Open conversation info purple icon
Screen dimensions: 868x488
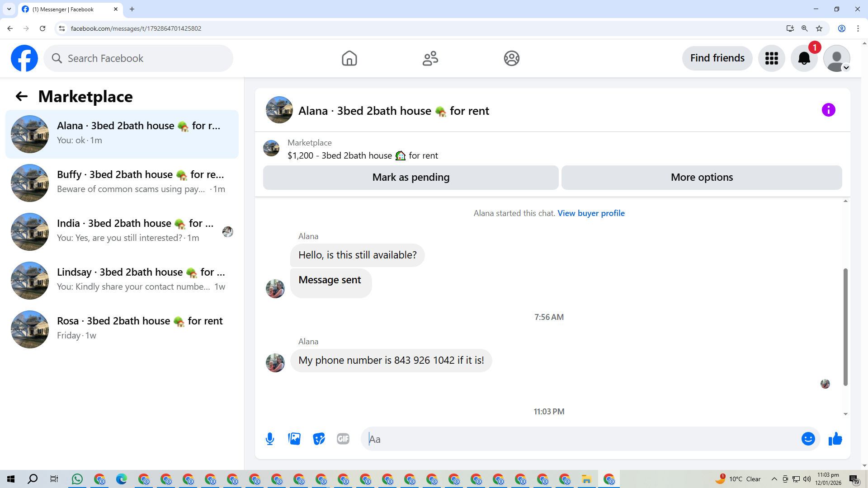(x=828, y=110)
